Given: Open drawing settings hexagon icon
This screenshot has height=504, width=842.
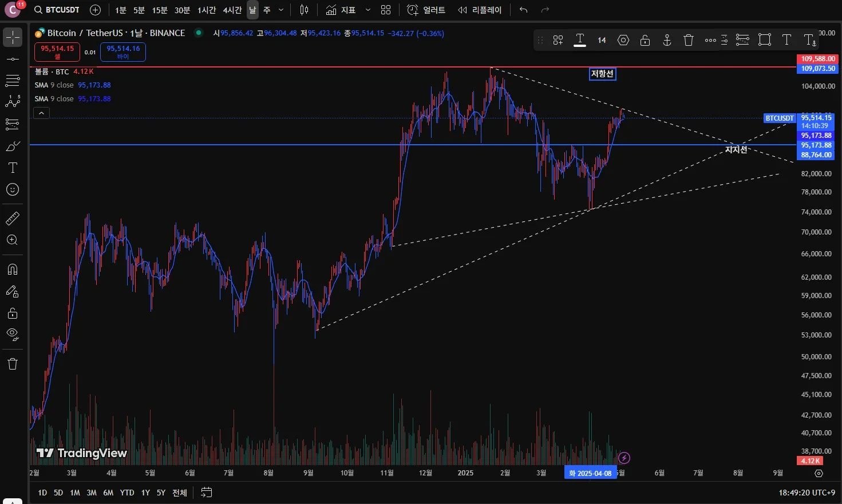Looking at the screenshot, I should (623, 40).
